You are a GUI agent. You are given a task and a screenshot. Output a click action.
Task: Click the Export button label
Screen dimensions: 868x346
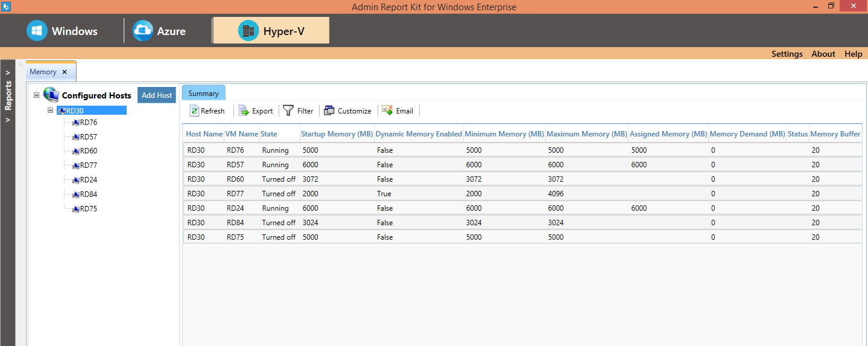262,111
